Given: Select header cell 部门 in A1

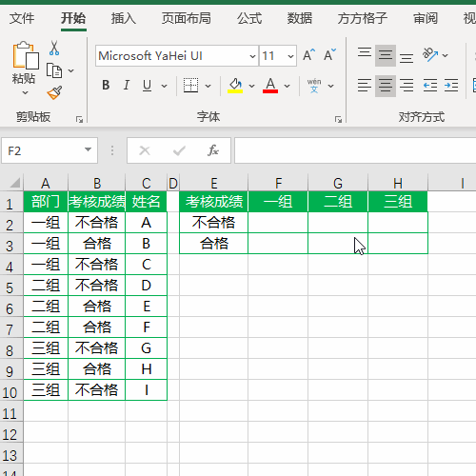Looking at the screenshot, I should click(46, 202).
